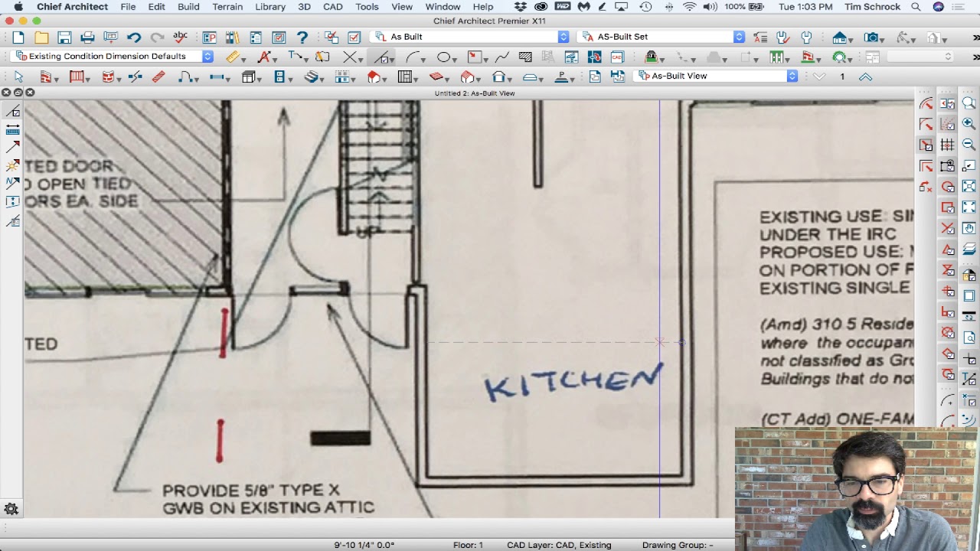Select the Draw Line CAD tool
This screenshot has width=980, height=551.
point(381,57)
